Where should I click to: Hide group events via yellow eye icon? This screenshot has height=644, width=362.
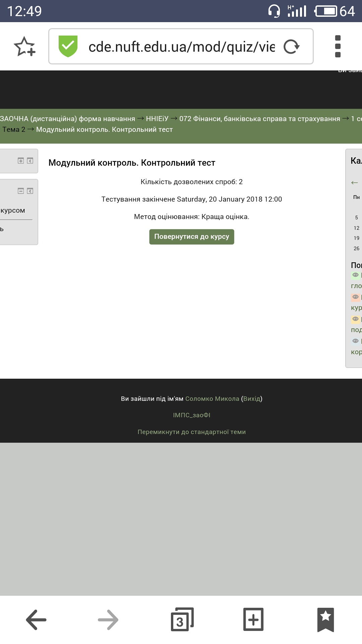pos(355,319)
